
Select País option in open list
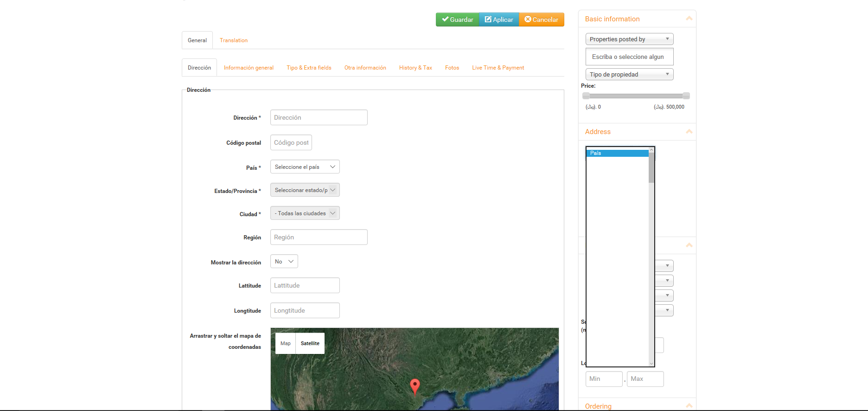[618, 153]
